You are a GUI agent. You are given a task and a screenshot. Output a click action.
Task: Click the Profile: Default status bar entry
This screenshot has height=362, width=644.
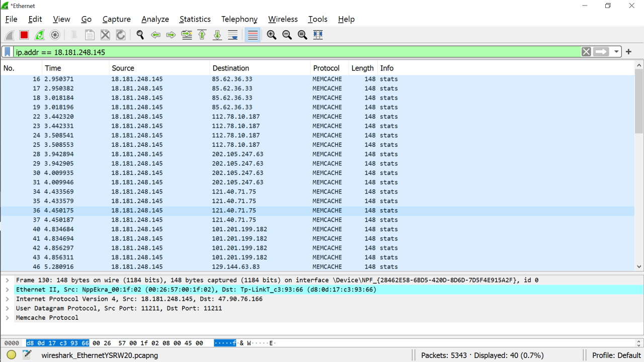pos(616,355)
